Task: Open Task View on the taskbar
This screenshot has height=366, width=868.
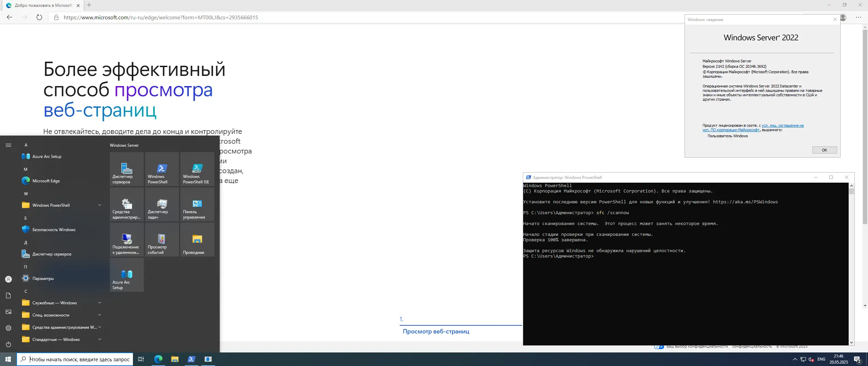Action: coord(141,359)
